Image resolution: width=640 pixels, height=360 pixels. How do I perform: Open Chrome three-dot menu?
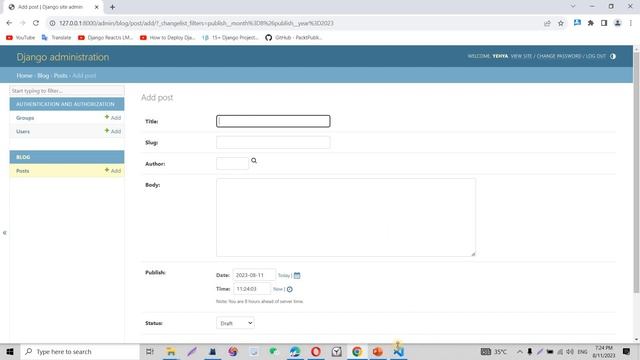[x=631, y=23]
